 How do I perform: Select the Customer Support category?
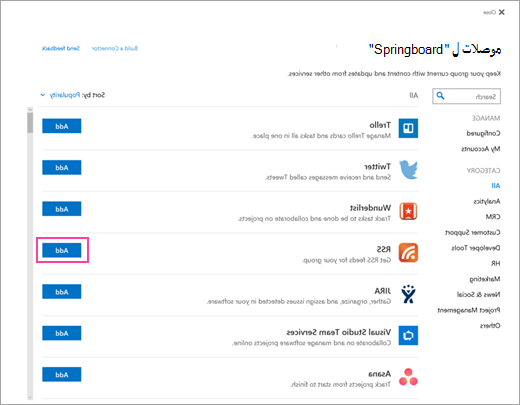[x=473, y=232]
